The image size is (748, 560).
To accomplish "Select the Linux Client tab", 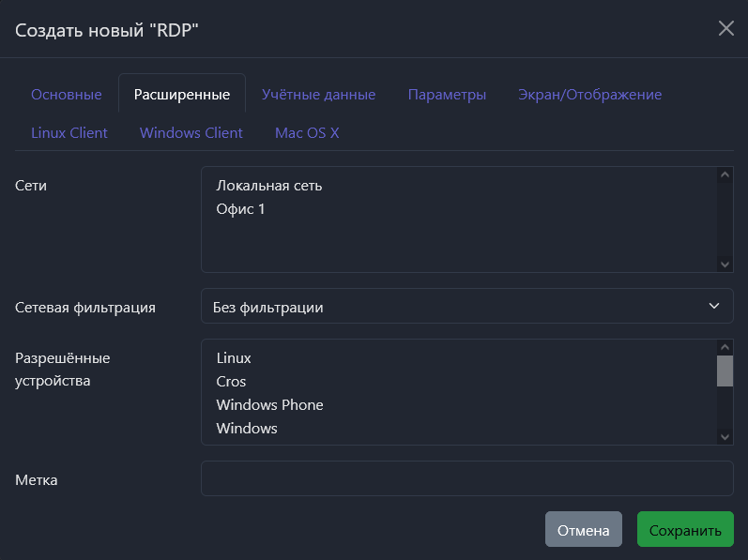I will (x=69, y=133).
